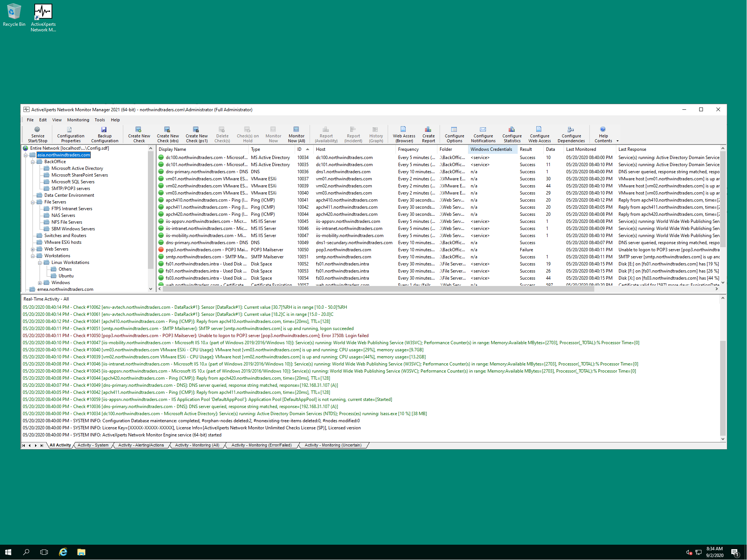747x560 pixels.
Task: Select the emea.northwindtraders.com tree node
Action: click(65, 289)
